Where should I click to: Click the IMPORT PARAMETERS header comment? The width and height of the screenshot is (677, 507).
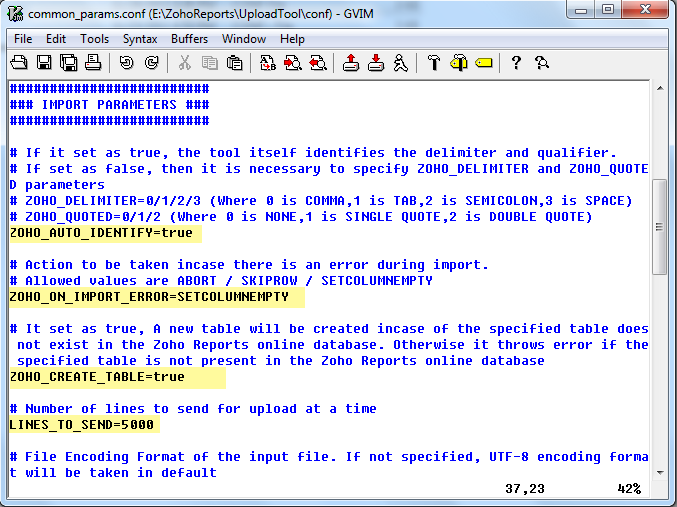pyautogui.click(x=109, y=105)
